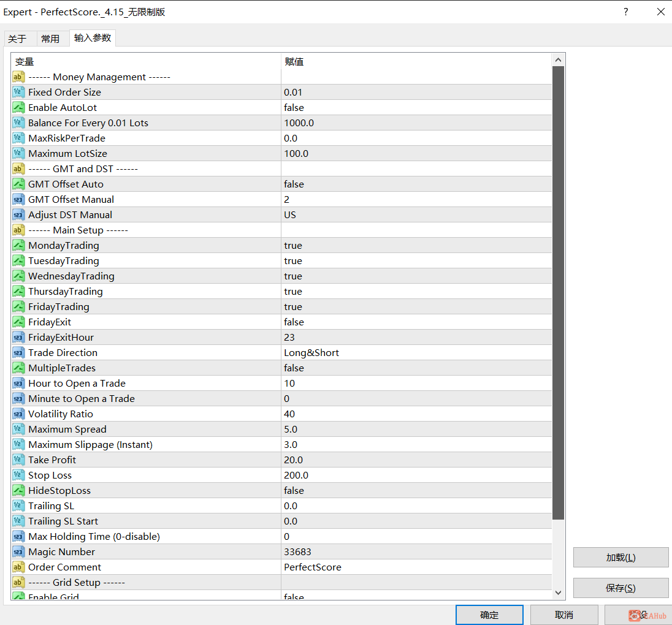Select the Minute to Open a Trade label
This screenshot has width=672, height=625.
(82, 399)
